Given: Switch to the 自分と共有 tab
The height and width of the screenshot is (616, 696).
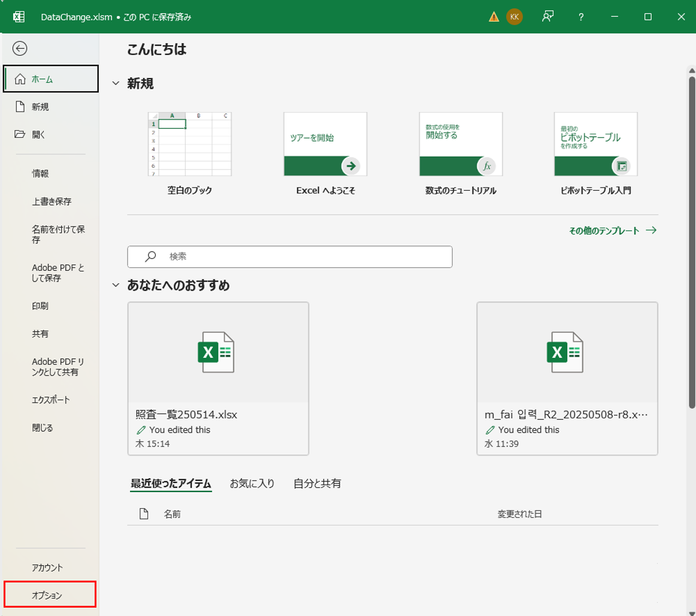Looking at the screenshot, I should (x=317, y=483).
